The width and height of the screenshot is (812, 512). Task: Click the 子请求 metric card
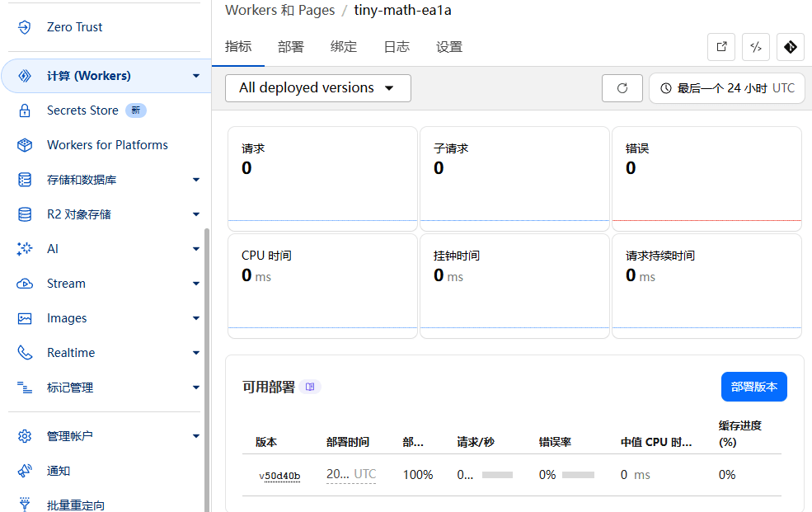coord(514,179)
